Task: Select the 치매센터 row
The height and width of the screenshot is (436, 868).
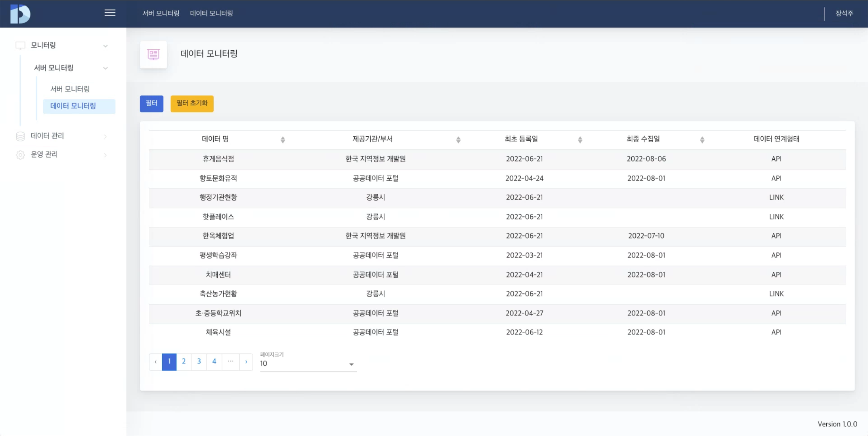Action: (497, 275)
